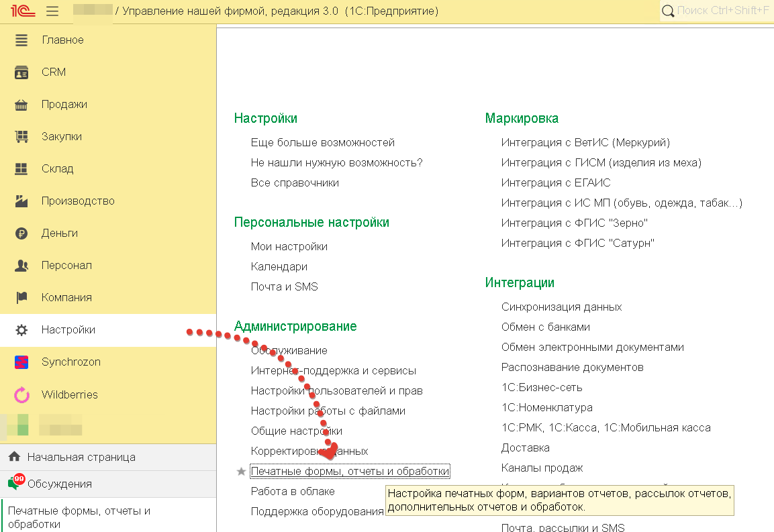
Task: Click the Деньги ruble icon
Action: 21,233
